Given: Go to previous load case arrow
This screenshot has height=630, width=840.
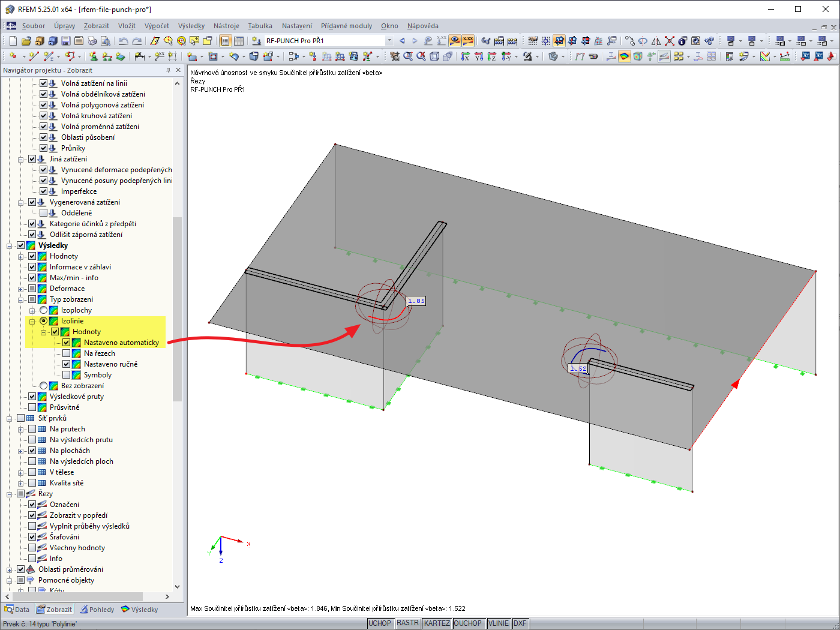Looking at the screenshot, I should pos(402,41).
